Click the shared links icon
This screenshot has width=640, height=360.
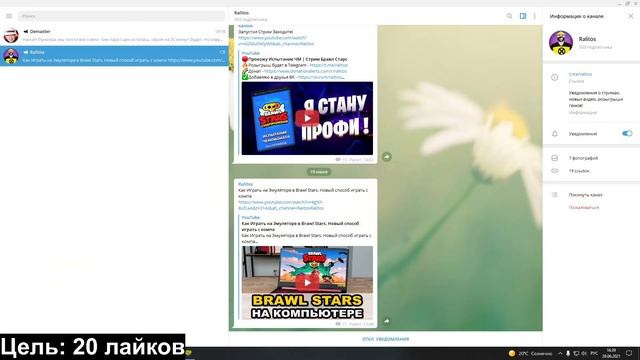(555, 171)
